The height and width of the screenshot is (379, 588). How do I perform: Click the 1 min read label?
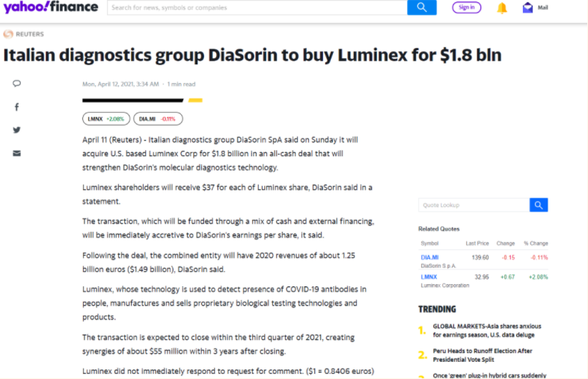point(181,84)
